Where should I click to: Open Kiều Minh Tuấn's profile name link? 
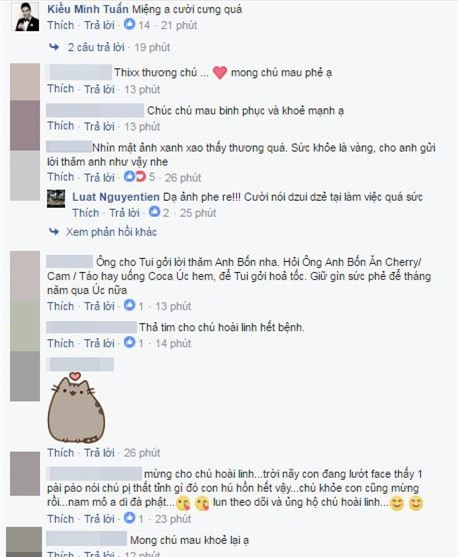point(88,9)
